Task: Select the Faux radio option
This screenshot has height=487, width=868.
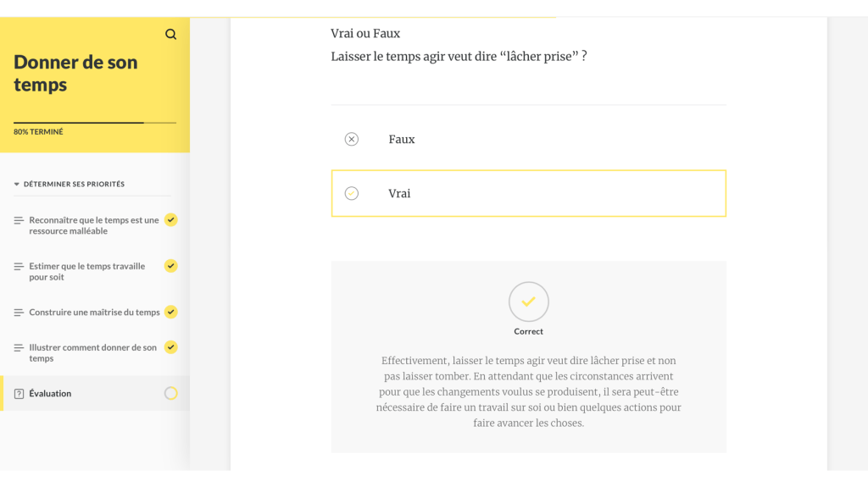Action: (352, 139)
